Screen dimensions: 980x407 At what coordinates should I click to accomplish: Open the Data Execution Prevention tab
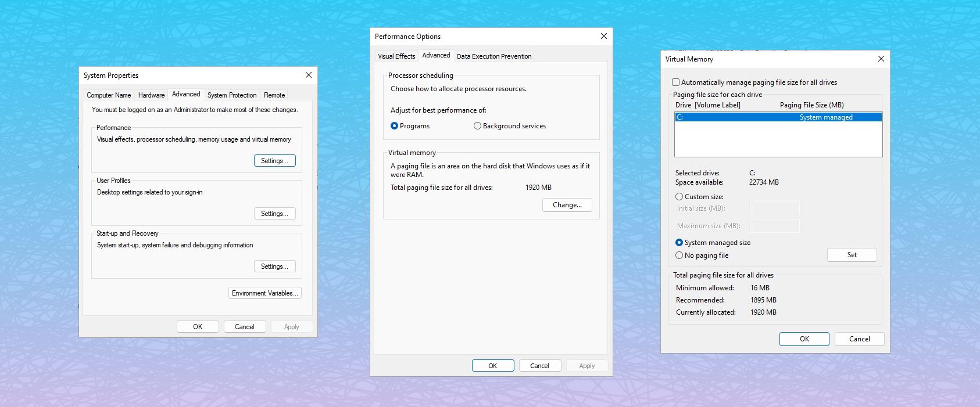click(494, 56)
